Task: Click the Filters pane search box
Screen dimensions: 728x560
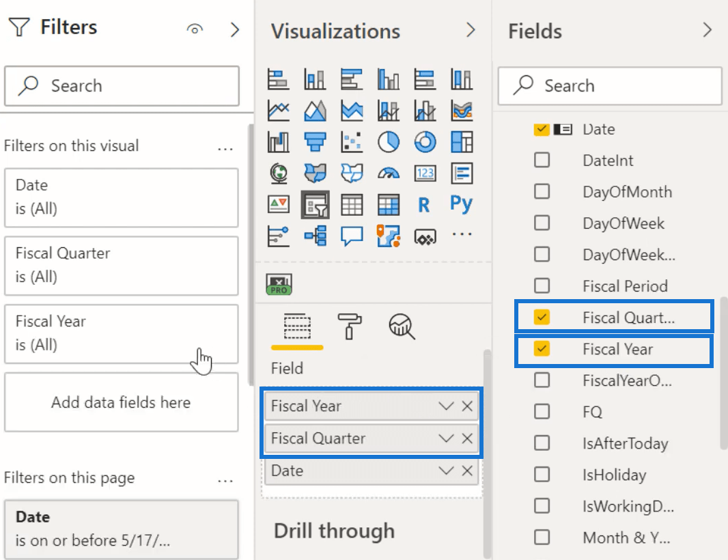Action: pos(122,86)
